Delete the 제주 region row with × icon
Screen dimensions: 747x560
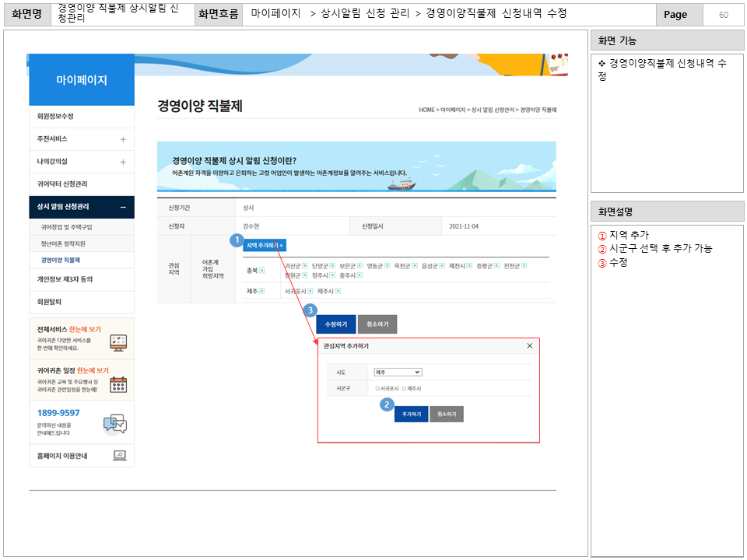pyautogui.click(x=261, y=291)
